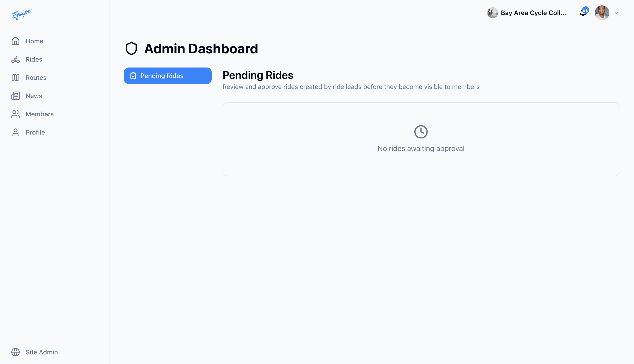
Task: Click the Routes map icon
Action: [16, 78]
